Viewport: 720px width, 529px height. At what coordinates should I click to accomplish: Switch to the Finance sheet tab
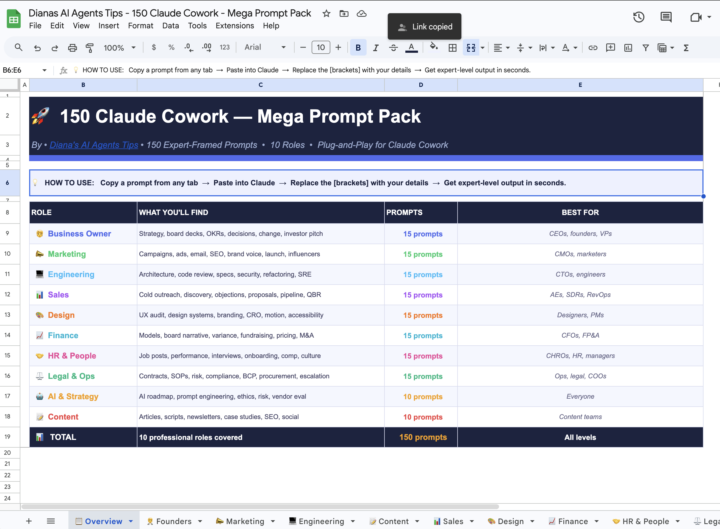coord(573,521)
